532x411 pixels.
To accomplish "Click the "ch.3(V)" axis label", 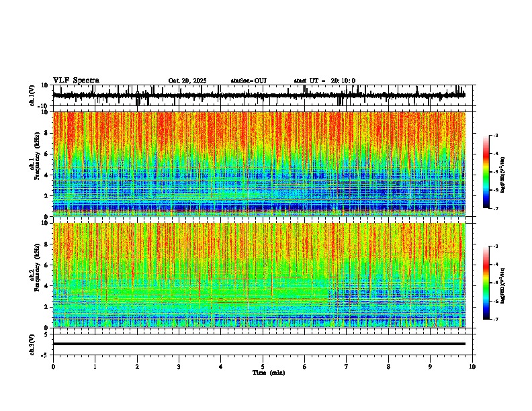I will point(32,345).
